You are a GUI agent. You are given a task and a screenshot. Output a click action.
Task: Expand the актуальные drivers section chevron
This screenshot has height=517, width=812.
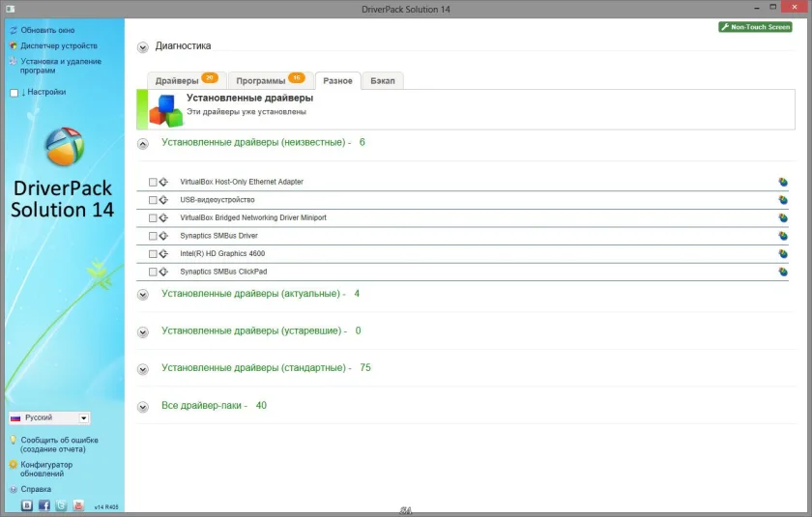tap(143, 295)
